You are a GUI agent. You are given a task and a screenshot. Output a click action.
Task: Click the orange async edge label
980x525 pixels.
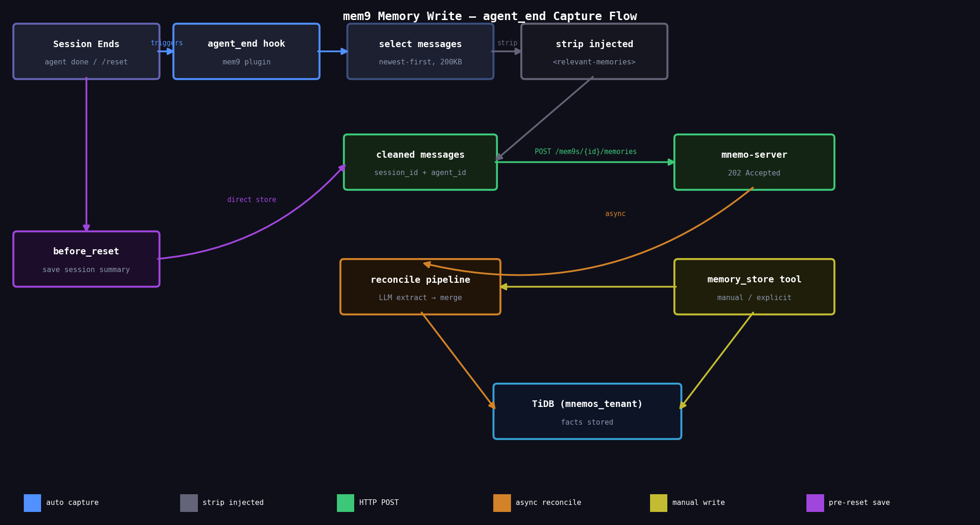tap(615, 214)
